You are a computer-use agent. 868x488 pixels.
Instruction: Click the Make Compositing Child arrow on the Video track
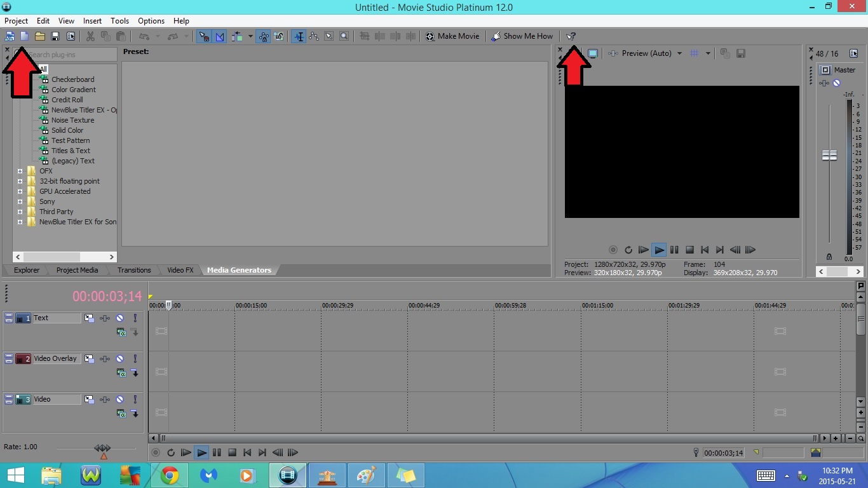tap(135, 414)
